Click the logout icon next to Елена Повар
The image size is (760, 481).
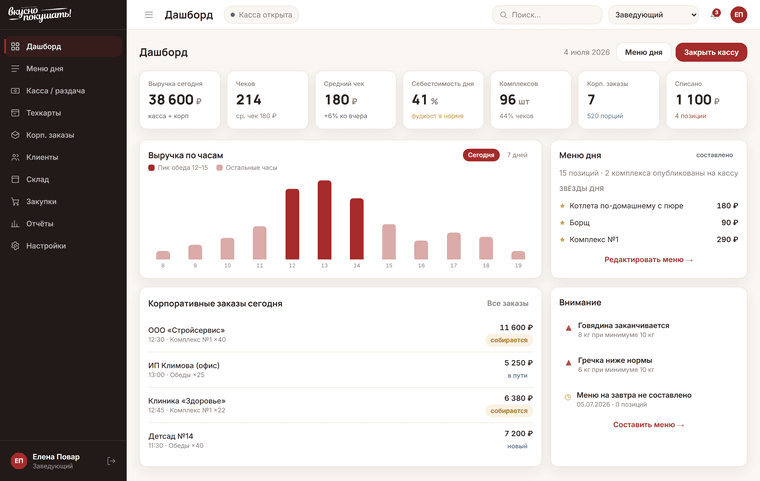click(x=111, y=461)
